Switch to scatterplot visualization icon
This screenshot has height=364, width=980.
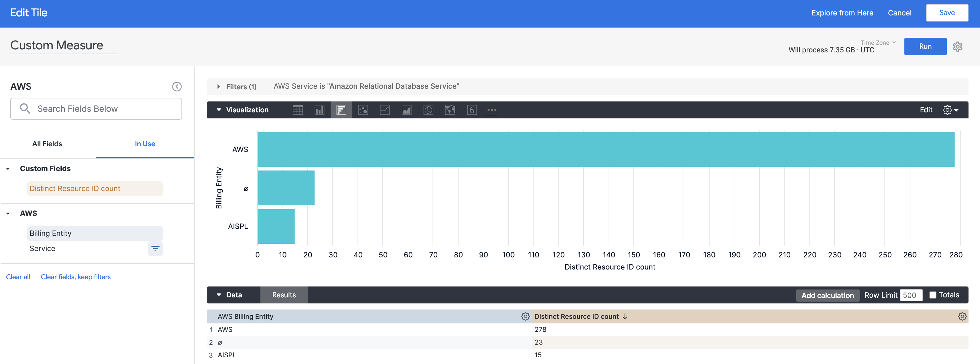coord(363,110)
